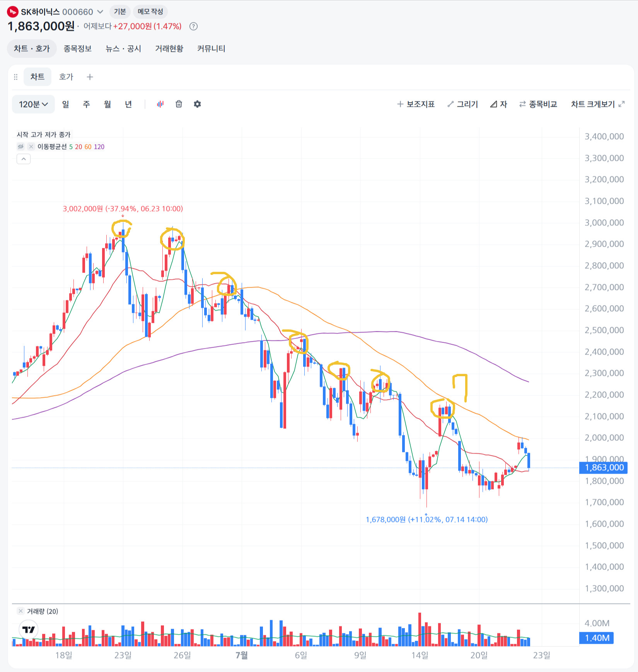This screenshot has width=638, height=672.
Task: Expand chart with 차트 크게보기
Action: [x=598, y=104]
